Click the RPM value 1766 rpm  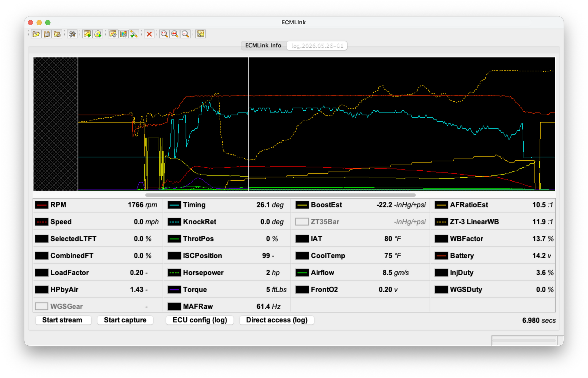[142, 205]
